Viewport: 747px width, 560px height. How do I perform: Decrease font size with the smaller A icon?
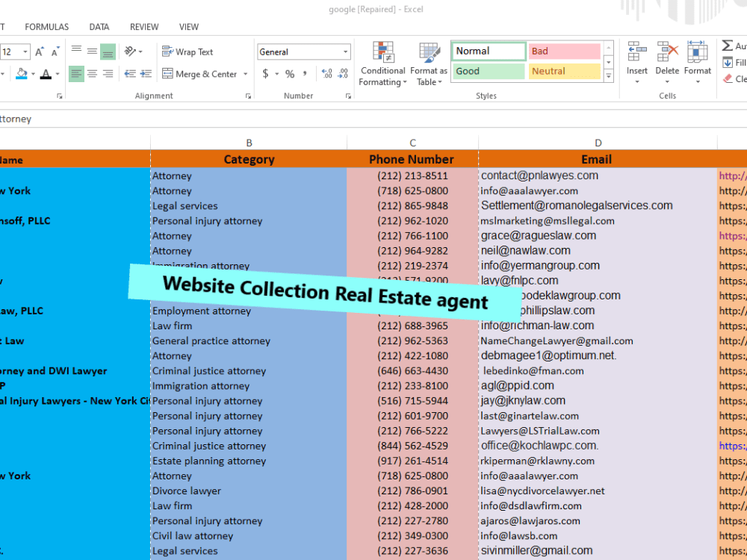(x=55, y=52)
